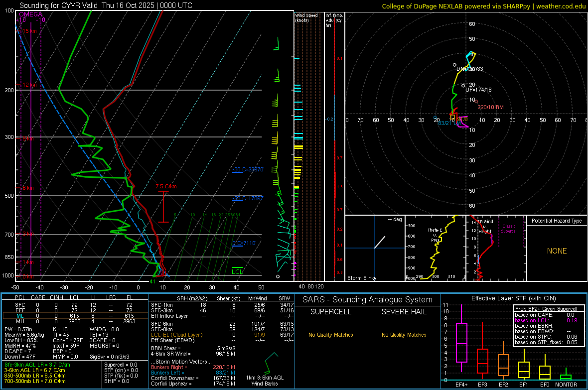Screen dimensions: 588x390
Task: Click the green LCL marker label
Action: pos(237,272)
